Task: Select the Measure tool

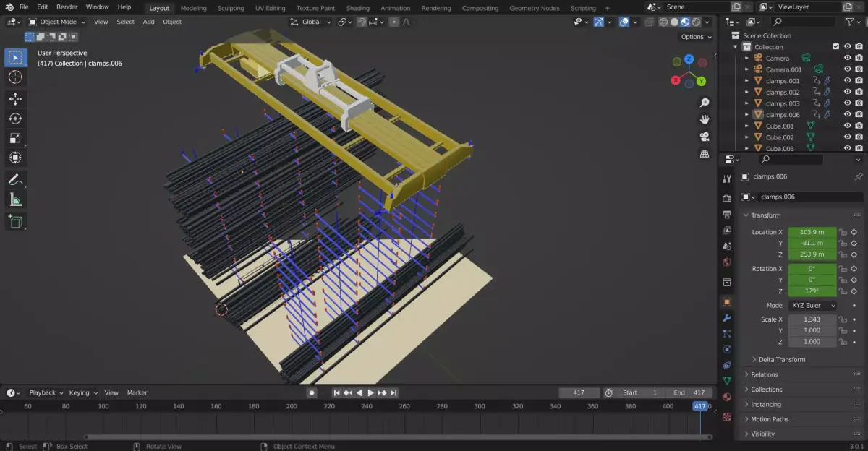Action: [x=15, y=200]
